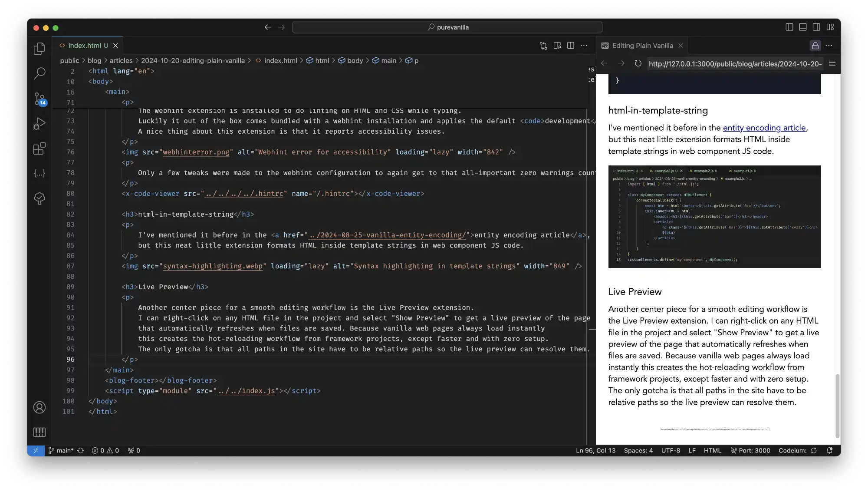Image resolution: width=868 pixels, height=492 pixels.
Task: Open the remote window indicator
Action: pos(36,450)
